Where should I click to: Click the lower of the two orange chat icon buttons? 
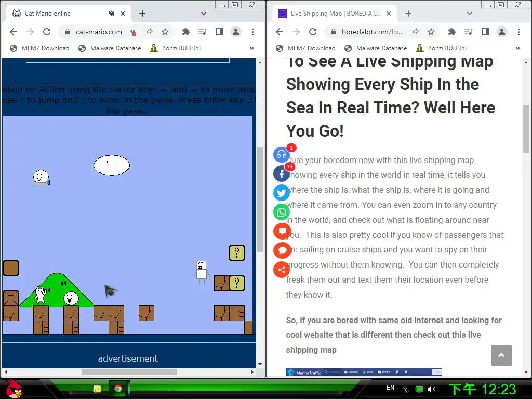tap(282, 251)
